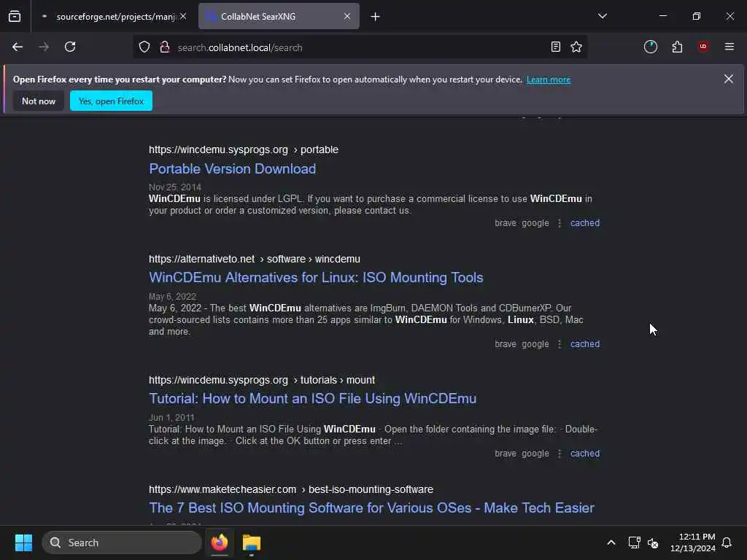The height and width of the screenshot is (560, 747).
Task: Toggle Reader View icon
Action: tap(555, 47)
